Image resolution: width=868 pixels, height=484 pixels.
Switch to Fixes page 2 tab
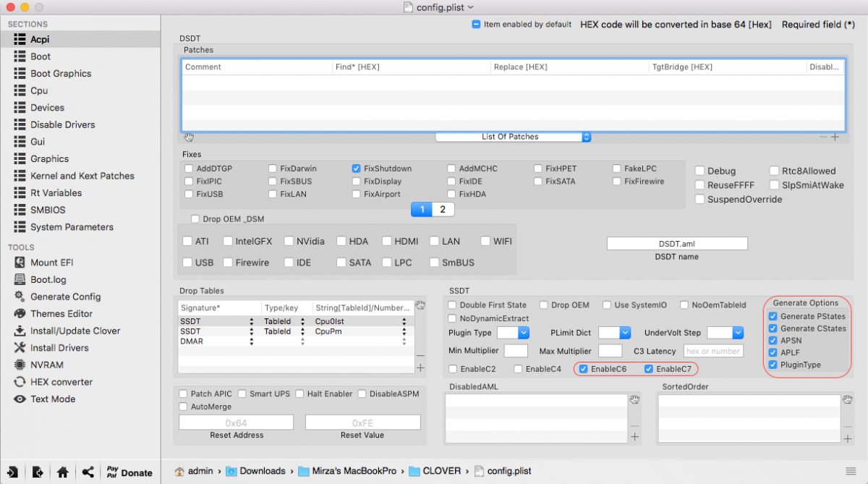tap(443, 209)
